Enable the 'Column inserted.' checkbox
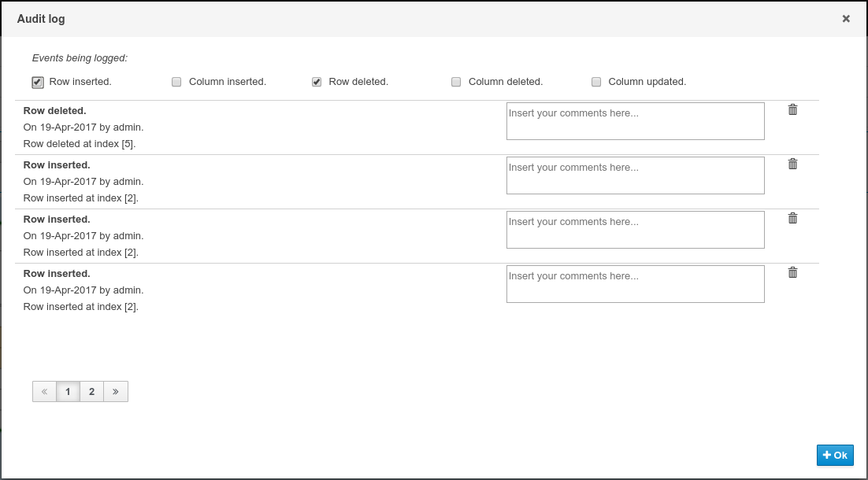868x480 pixels. point(176,82)
